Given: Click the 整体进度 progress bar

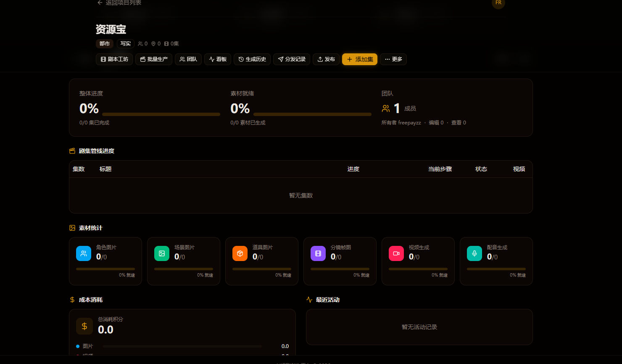Looking at the screenshot, I should [161, 114].
